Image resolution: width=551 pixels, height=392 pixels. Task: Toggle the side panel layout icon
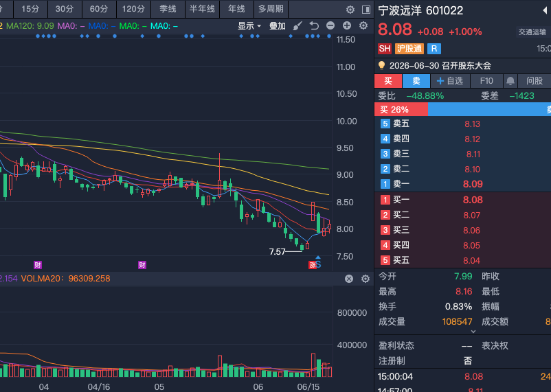click(366, 10)
